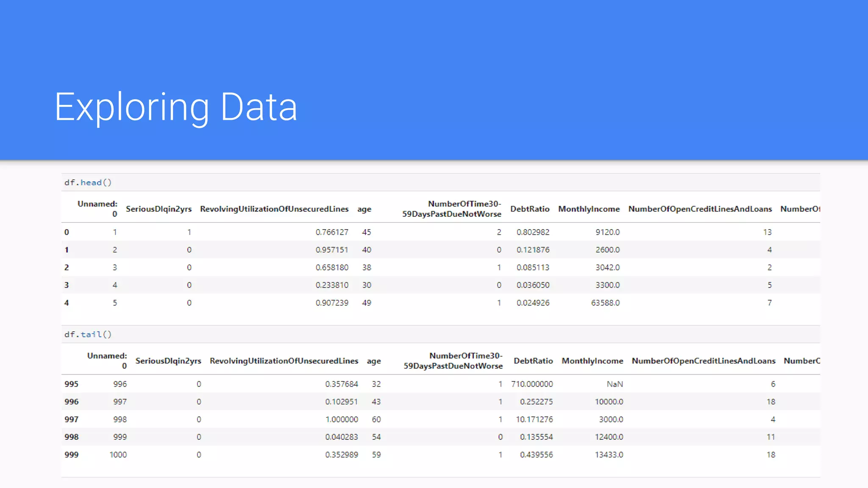Click DebtRatio header in head table

click(530, 209)
